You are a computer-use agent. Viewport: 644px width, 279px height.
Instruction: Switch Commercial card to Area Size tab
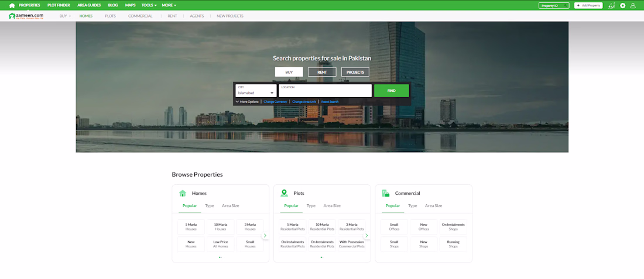(434, 205)
